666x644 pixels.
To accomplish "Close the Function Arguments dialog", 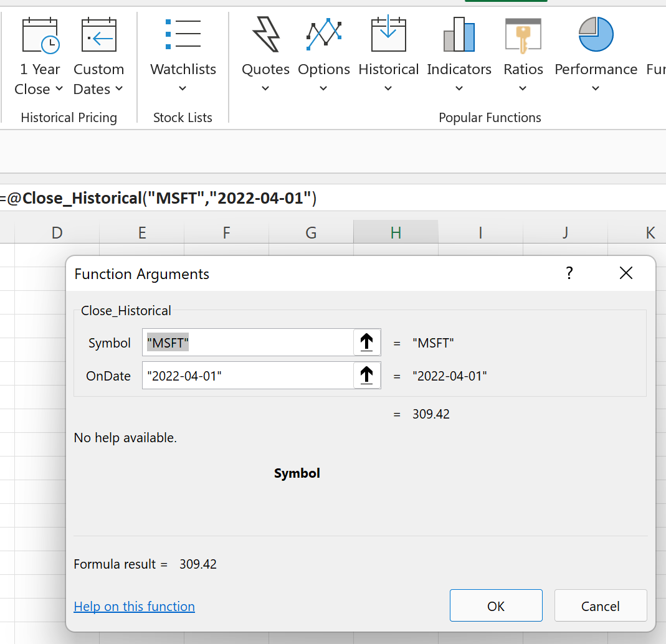I will pos(626,273).
